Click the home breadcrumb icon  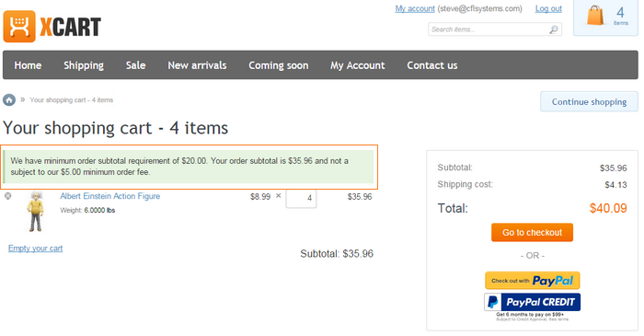[x=9, y=99]
